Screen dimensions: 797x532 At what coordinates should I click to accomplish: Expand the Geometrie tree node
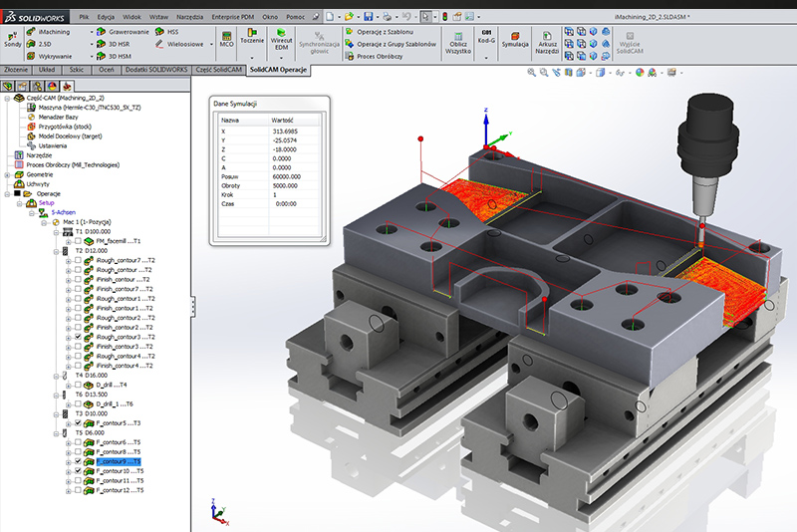pos(8,174)
